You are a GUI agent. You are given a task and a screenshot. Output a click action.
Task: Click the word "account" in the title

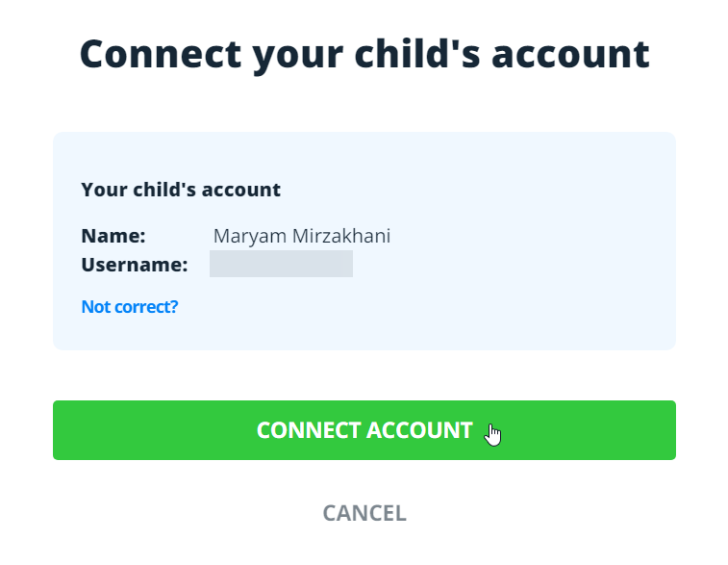[x=570, y=54]
